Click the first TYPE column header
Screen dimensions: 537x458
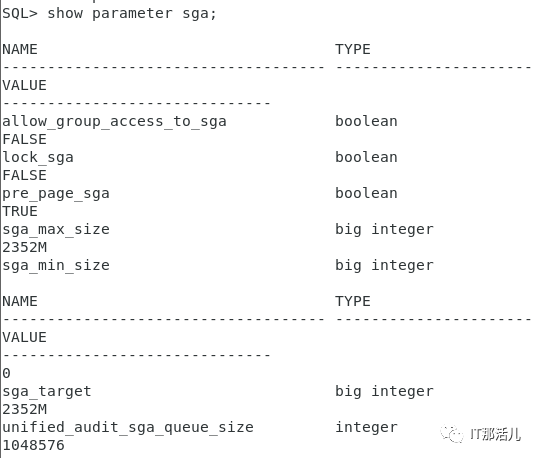pyautogui.click(x=353, y=50)
